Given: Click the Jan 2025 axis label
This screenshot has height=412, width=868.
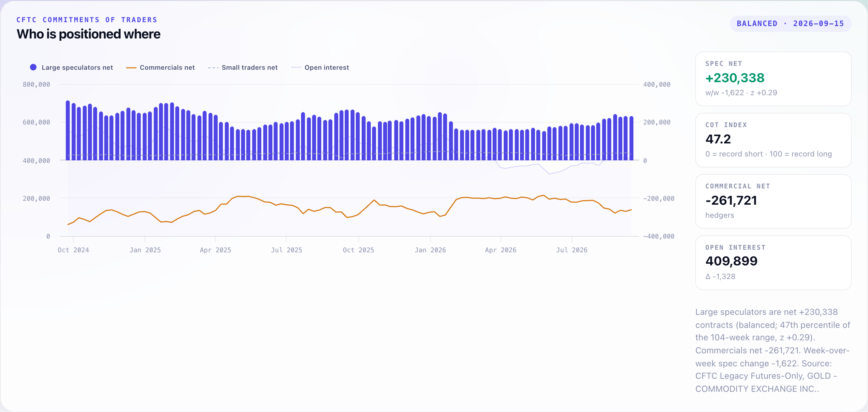Looking at the screenshot, I should 145,250.
